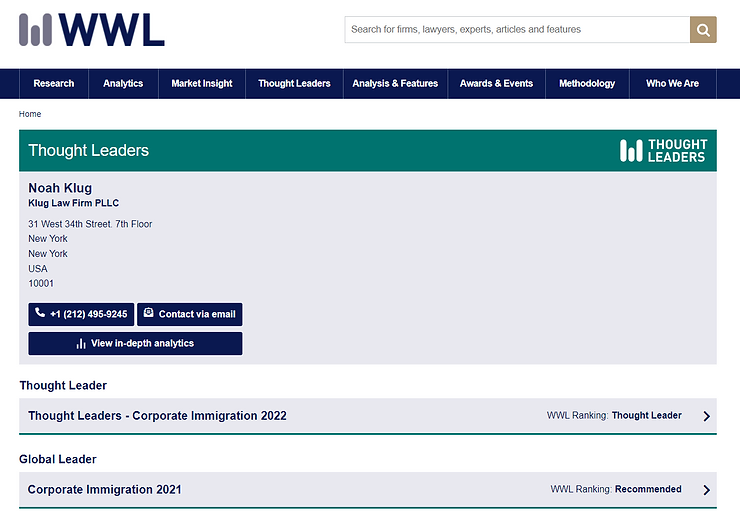The width and height of the screenshot is (740, 529).
Task: Click the USA country text
Action: click(38, 269)
